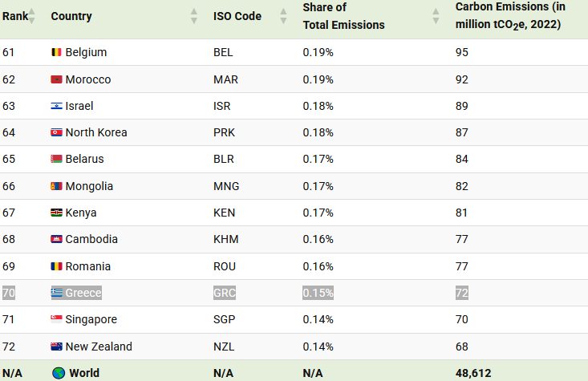Viewport: 588px width, 381px height.
Task: Click the Romania country name
Action: tap(88, 266)
